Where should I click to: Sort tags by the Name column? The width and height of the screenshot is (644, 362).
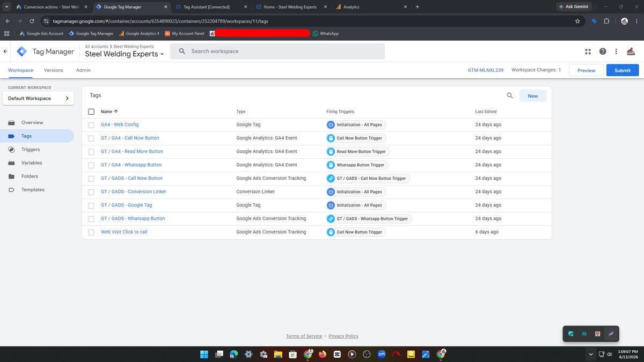click(109, 112)
